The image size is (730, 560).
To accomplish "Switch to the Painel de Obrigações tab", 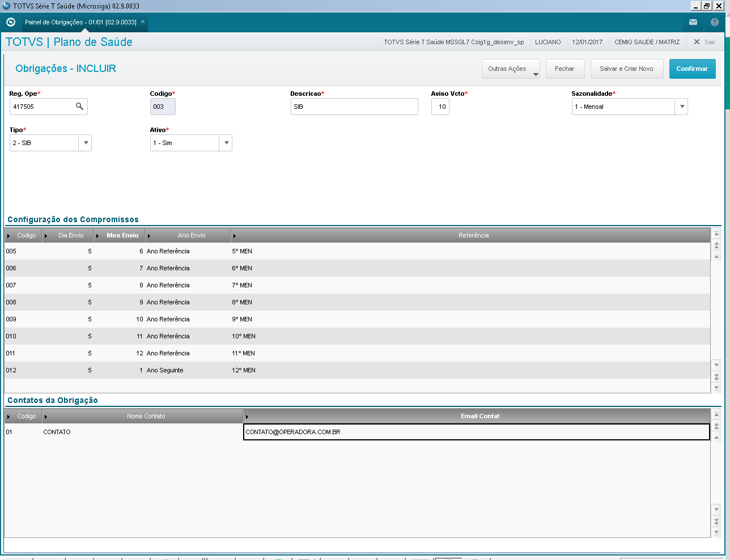I will click(80, 22).
